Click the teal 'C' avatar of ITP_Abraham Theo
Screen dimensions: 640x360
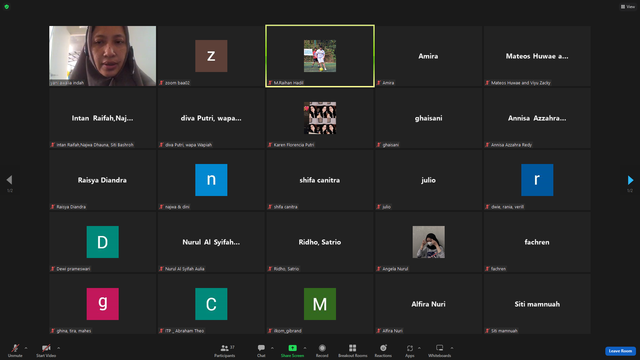[x=211, y=304]
